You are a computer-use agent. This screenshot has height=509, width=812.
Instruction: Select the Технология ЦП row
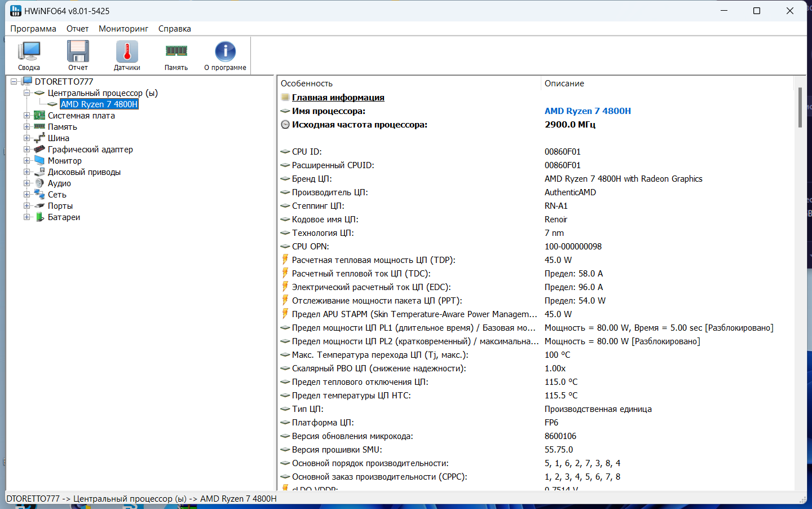click(x=536, y=232)
